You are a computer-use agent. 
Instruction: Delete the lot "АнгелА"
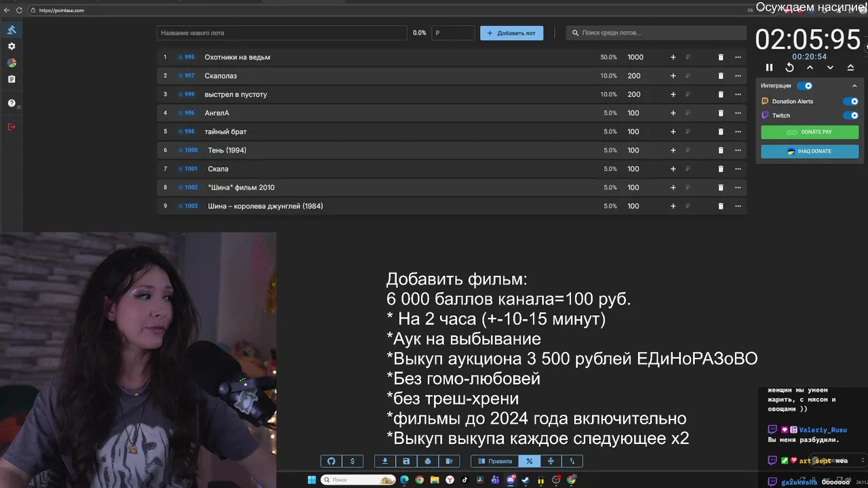721,113
